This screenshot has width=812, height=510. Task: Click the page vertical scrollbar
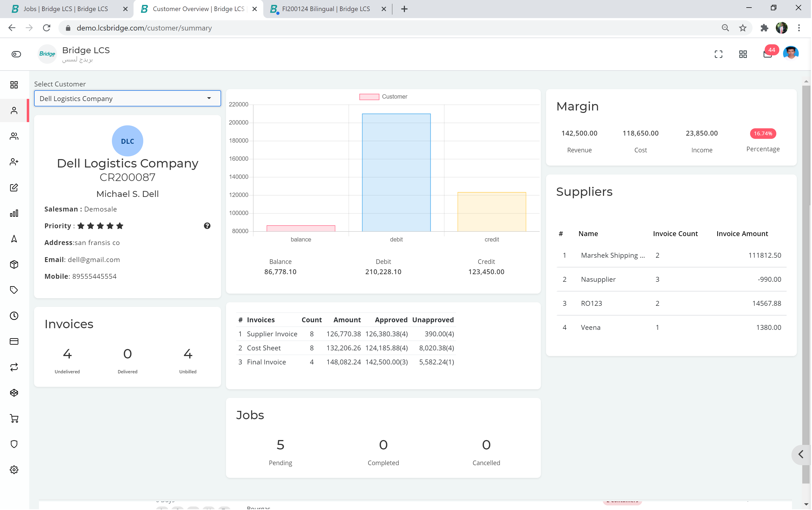point(806,284)
